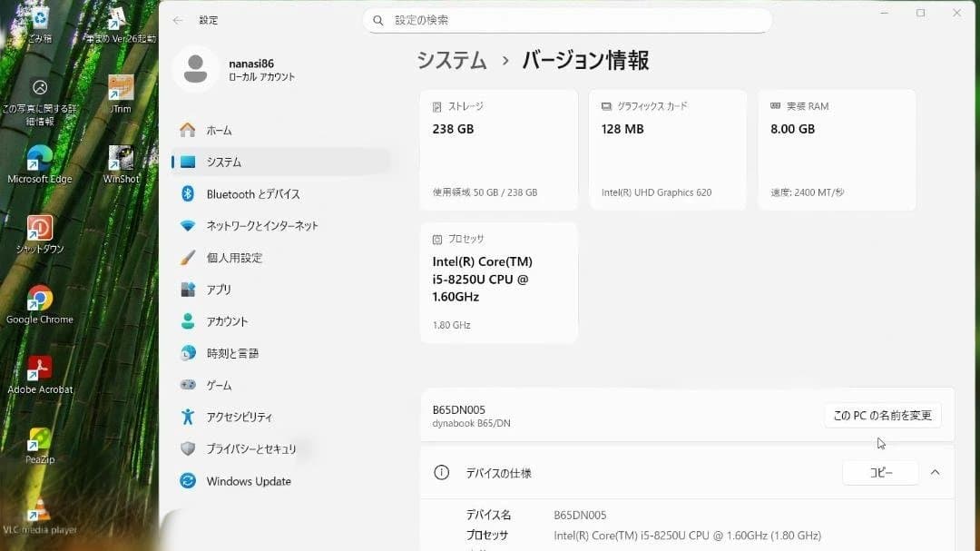Open the ごみ箱 (Recycle Bin)
This screenshot has height=551, width=980.
click(40, 18)
